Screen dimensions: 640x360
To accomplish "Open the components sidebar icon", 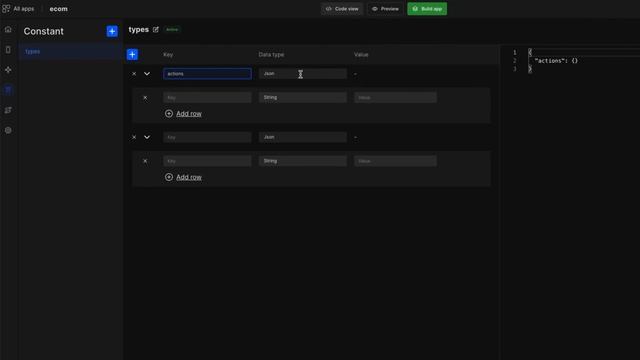I will 8,70.
